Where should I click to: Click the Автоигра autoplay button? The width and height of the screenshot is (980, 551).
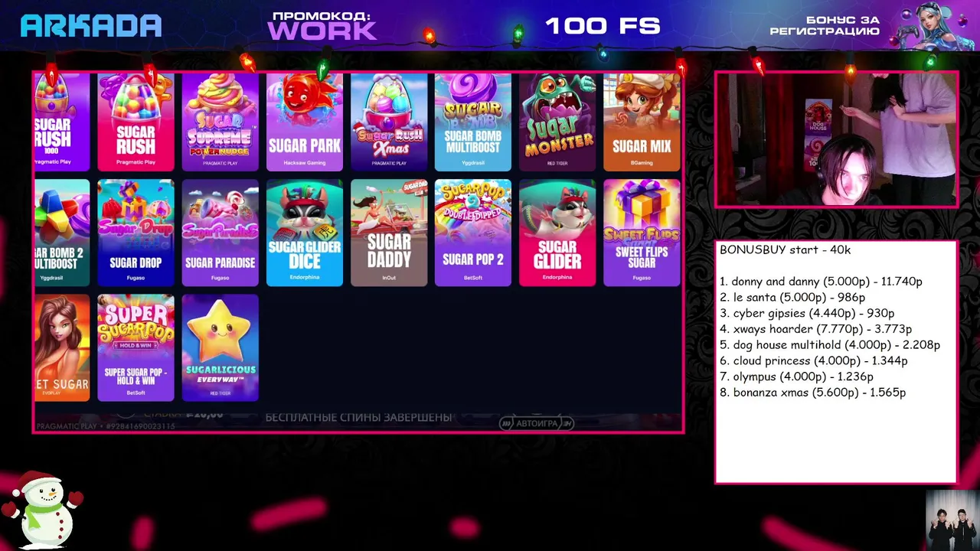coord(537,423)
